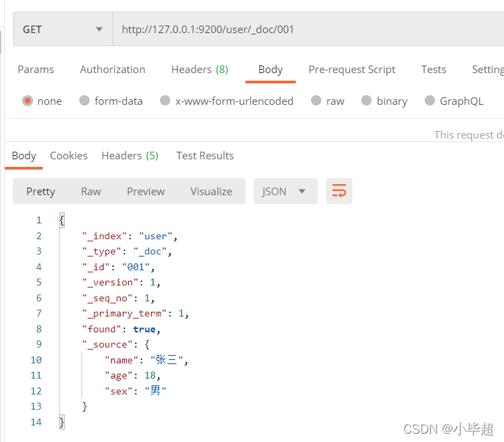Click the "_id": "001" line
Viewport: 504px width, 442px height.
point(119,267)
